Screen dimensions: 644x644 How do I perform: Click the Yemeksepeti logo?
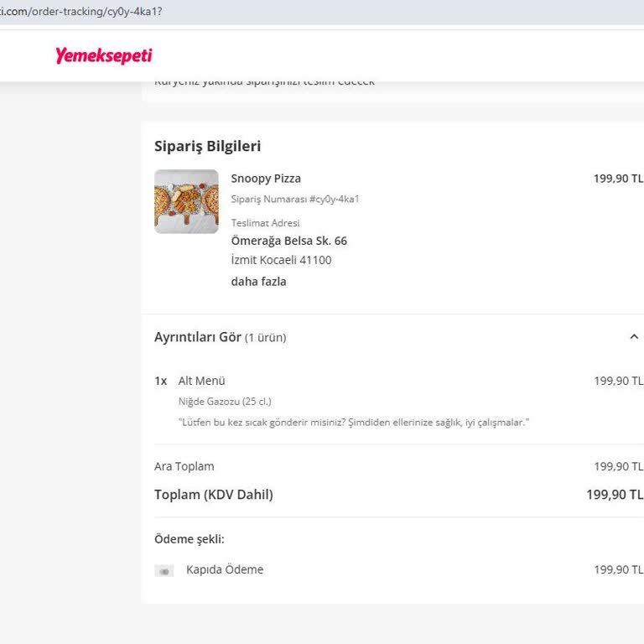tap(104, 56)
